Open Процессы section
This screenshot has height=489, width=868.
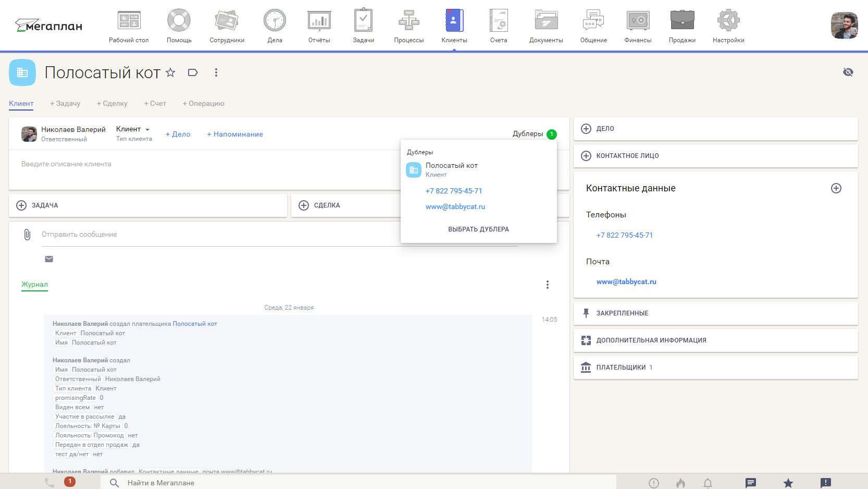coord(409,26)
